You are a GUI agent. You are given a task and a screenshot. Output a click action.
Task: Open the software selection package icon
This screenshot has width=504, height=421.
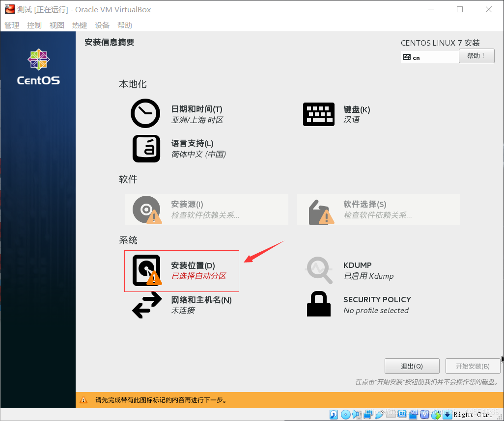(x=321, y=212)
